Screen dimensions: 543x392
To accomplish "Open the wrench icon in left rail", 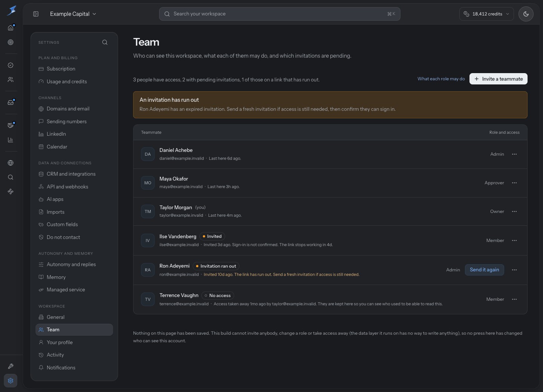I will click(x=11, y=366).
